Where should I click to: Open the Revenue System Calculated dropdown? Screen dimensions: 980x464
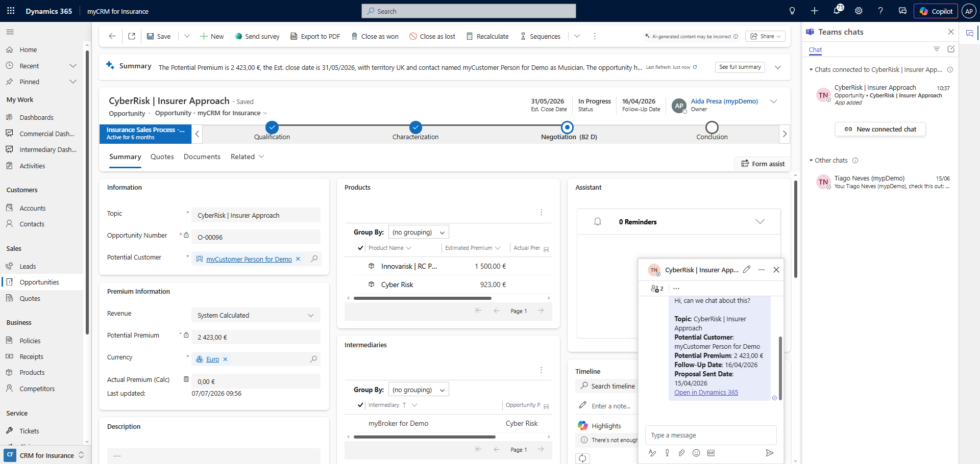point(256,316)
